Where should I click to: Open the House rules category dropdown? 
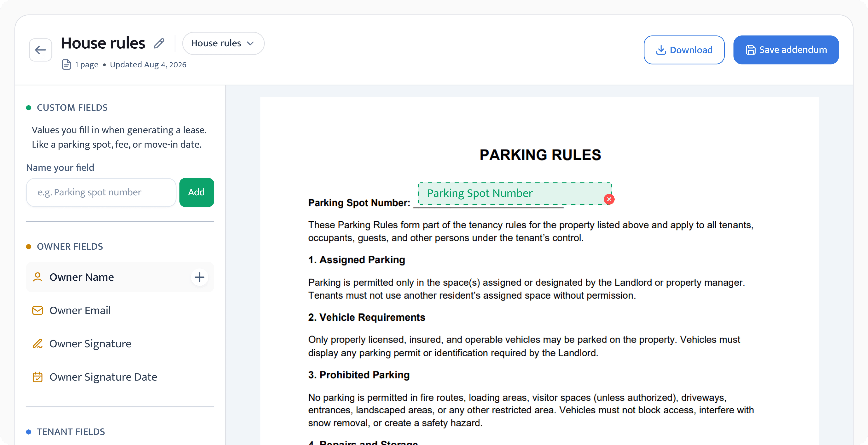223,43
